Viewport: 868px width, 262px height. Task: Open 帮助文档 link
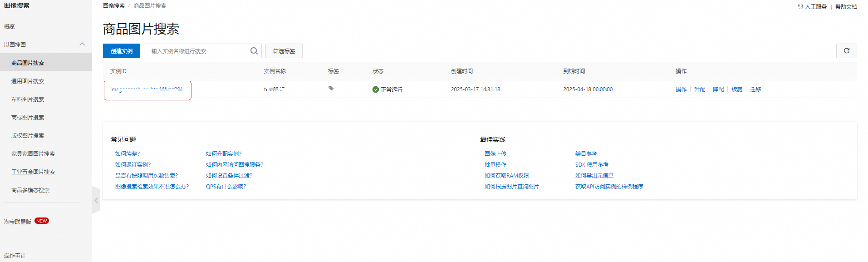pyautogui.click(x=846, y=6)
